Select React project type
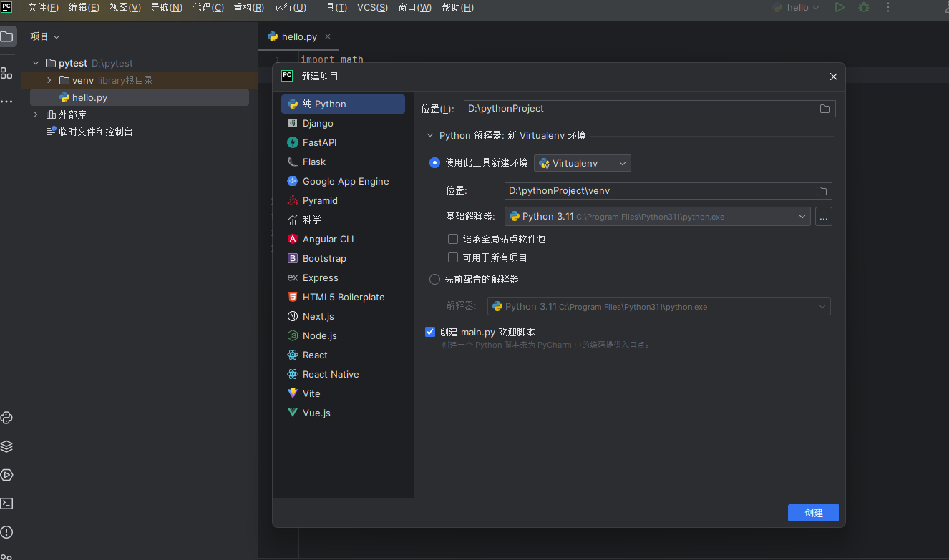This screenshot has height=560, width=949. 343,355
